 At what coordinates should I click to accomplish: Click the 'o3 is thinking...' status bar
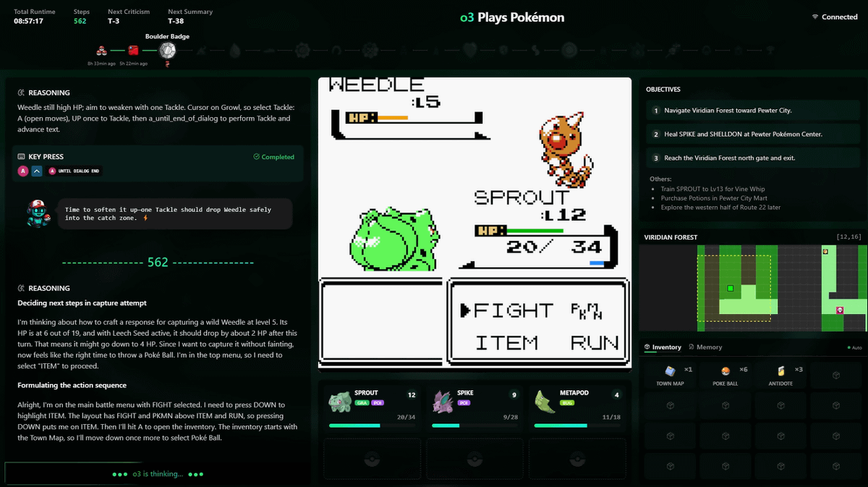pyautogui.click(x=158, y=474)
